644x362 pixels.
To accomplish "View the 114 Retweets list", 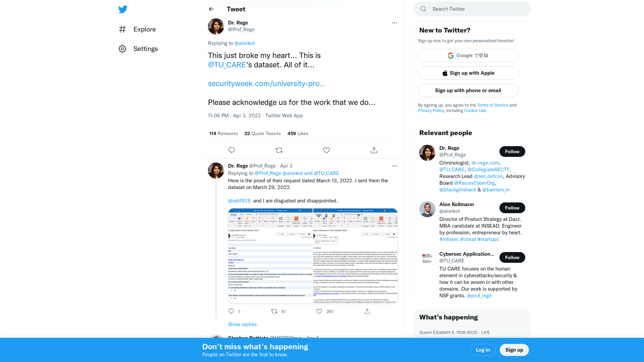I will pyautogui.click(x=223, y=133).
